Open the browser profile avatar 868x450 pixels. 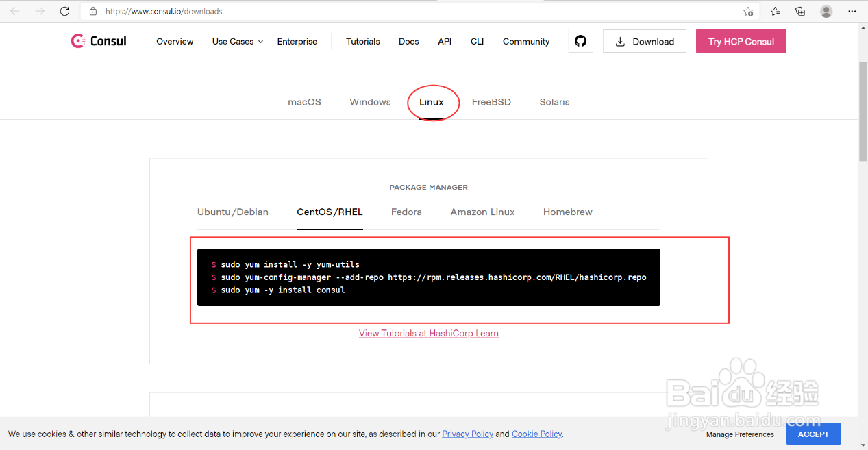(826, 11)
